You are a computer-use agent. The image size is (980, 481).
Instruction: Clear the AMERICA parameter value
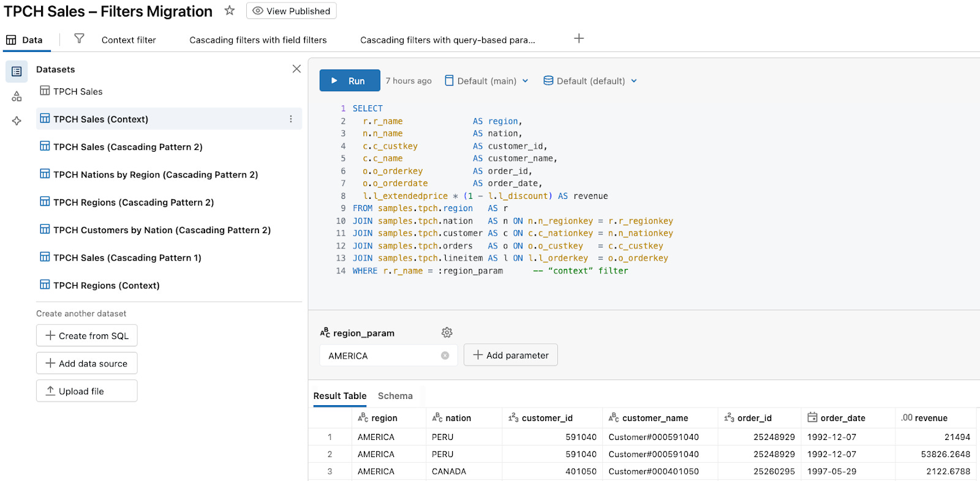click(x=445, y=356)
